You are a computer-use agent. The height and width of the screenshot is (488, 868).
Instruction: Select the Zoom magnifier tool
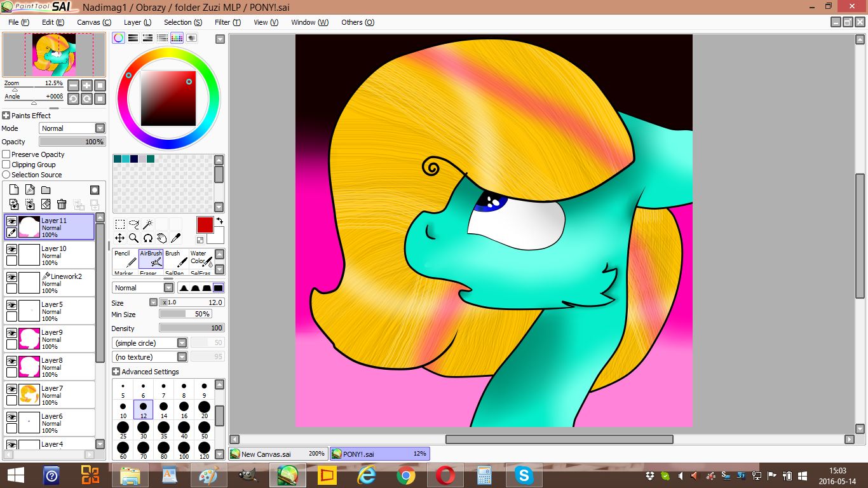click(133, 238)
